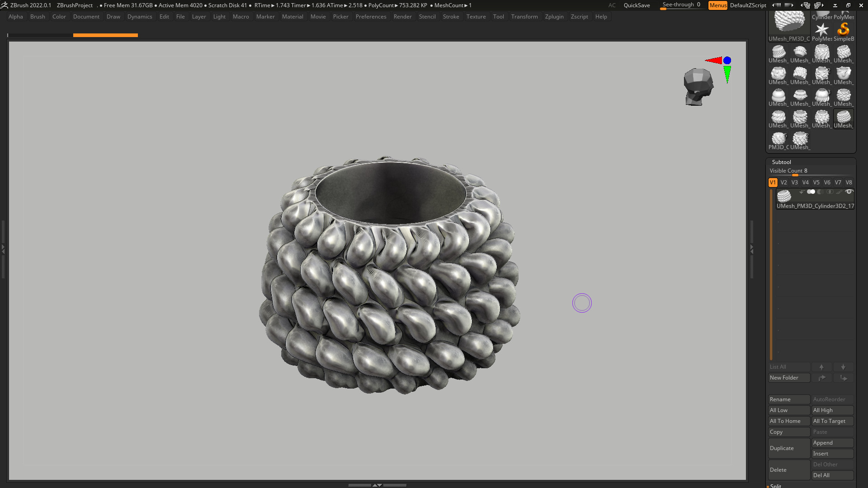Image resolution: width=868 pixels, height=488 pixels.
Task: Click the camera head orientation gizmo
Action: (x=698, y=87)
